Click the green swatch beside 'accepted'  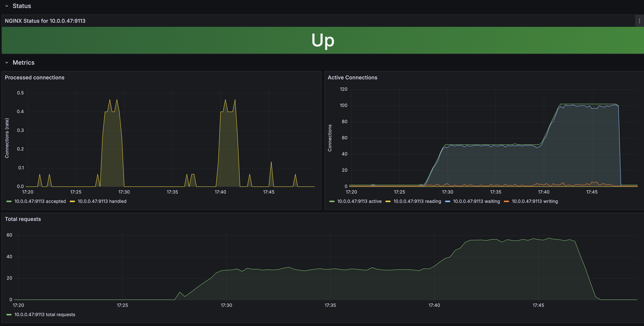(x=9, y=201)
